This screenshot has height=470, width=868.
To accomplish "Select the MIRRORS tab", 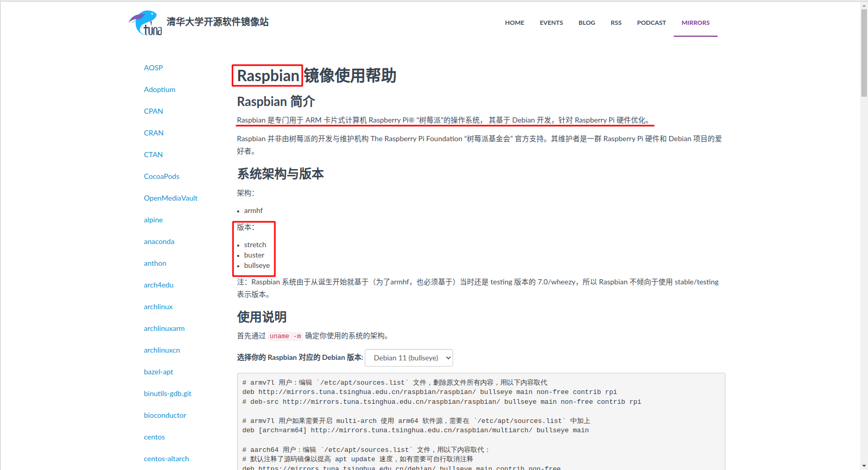I will 695,23.
